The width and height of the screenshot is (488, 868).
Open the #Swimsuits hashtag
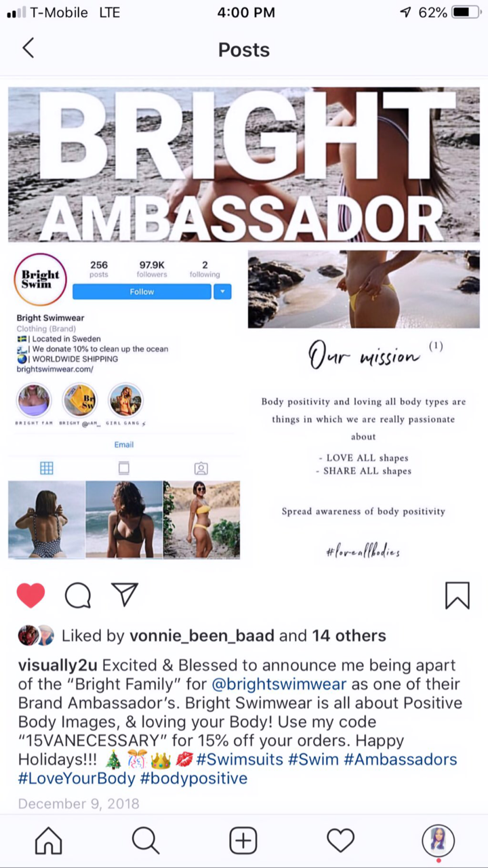click(x=240, y=759)
